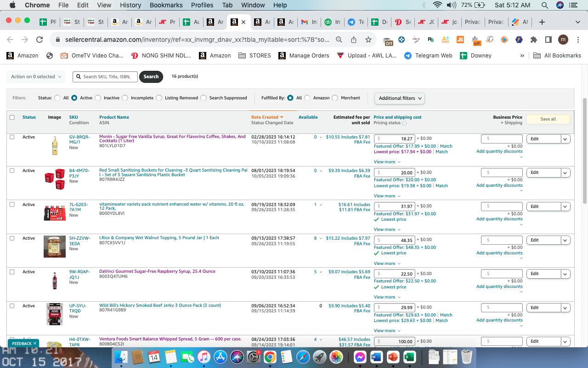
Task: Open Safari from the dock
Action: point(303,357)
